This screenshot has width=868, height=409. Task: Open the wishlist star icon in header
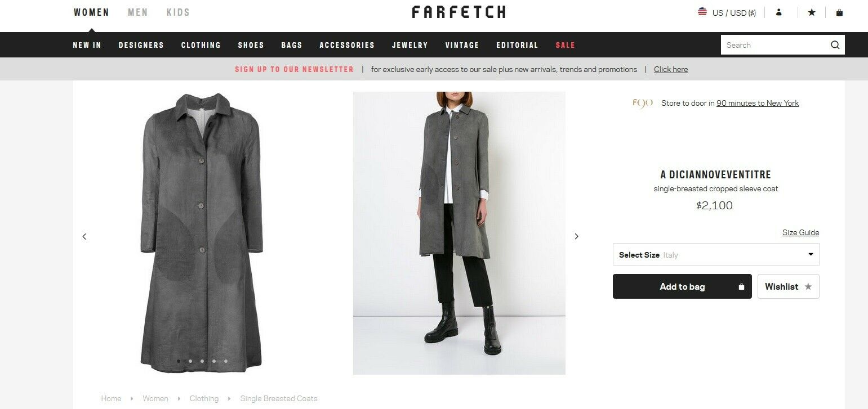[x=812, y=12]
